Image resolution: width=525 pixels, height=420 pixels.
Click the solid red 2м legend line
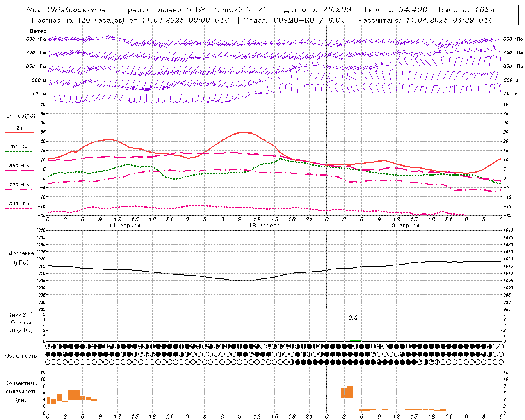click(19, 133)
